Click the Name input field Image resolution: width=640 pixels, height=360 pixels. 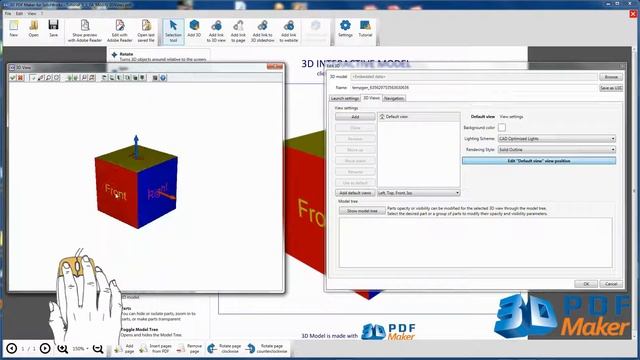point(473,88)
